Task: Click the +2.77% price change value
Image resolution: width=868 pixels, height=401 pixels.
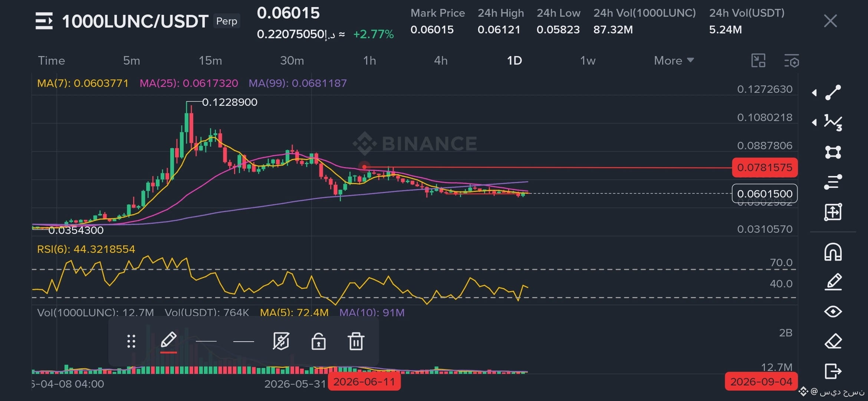Action: point(373,34)
